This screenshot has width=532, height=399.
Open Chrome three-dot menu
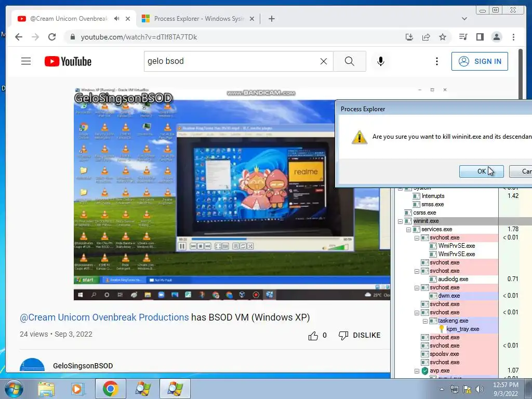[513, 37]
